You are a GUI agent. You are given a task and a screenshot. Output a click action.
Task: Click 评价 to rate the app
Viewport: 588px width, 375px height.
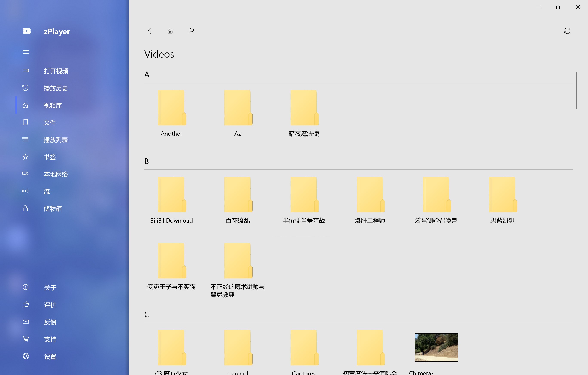50,305
